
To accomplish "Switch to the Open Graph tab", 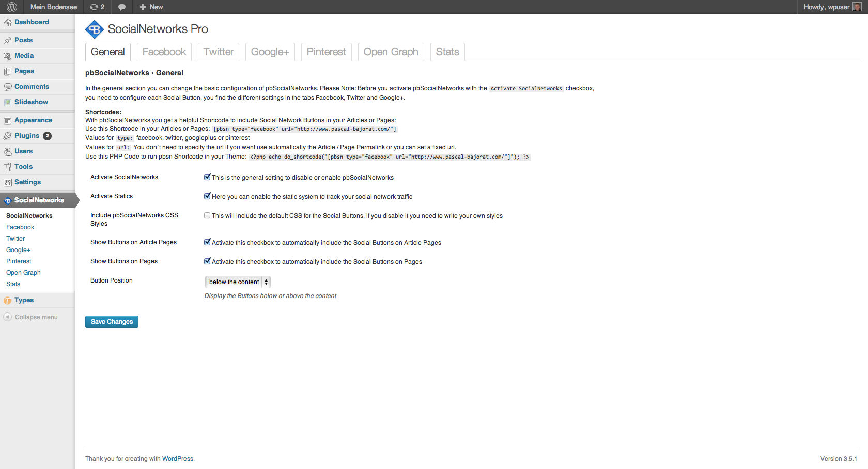I will tap(391, 52).
